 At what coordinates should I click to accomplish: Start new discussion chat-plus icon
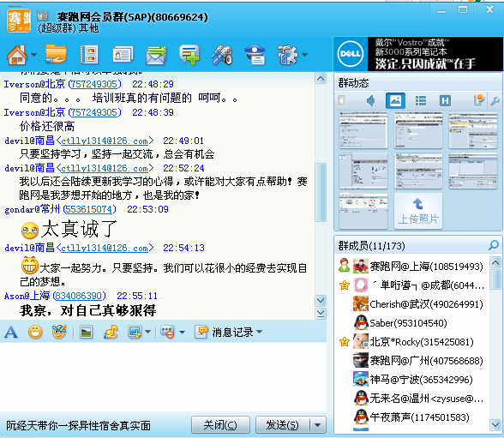point(189,55)
